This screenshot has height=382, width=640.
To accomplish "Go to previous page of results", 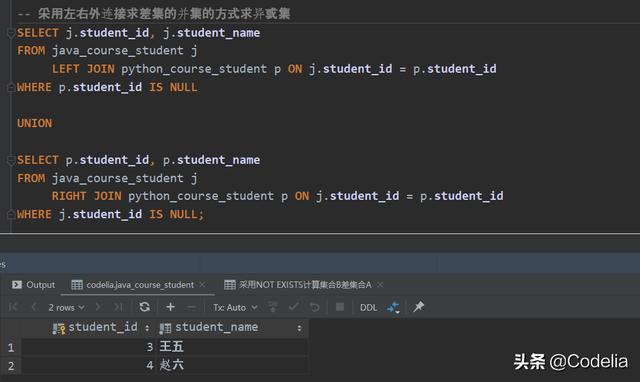I will (x=34, y=307).
